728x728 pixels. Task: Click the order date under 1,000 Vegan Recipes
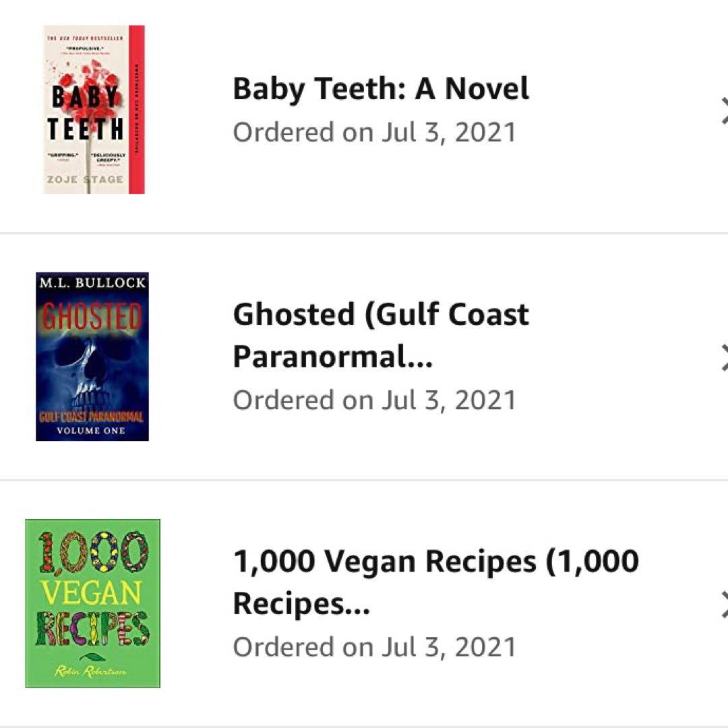point(374,647)
